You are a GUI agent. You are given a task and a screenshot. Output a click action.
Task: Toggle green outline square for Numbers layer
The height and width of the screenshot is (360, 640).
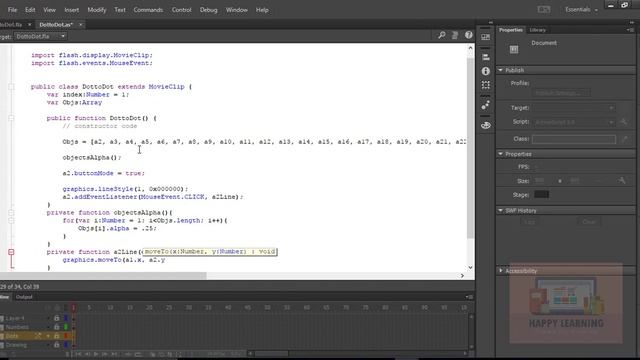(66, 327)
